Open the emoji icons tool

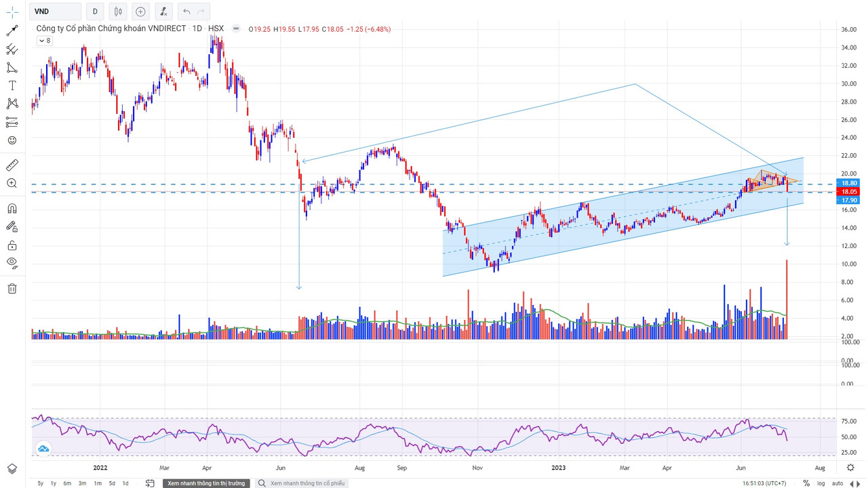pos(12,140)
